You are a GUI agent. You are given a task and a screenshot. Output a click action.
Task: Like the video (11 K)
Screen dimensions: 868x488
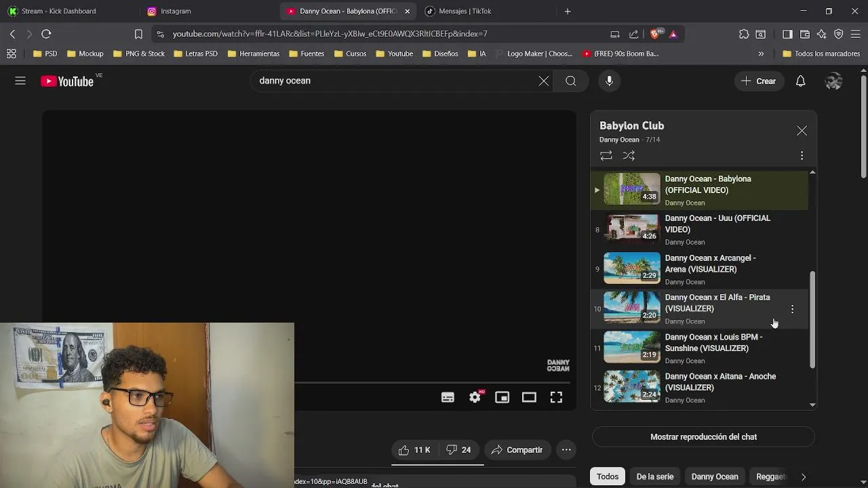(414, 449)
